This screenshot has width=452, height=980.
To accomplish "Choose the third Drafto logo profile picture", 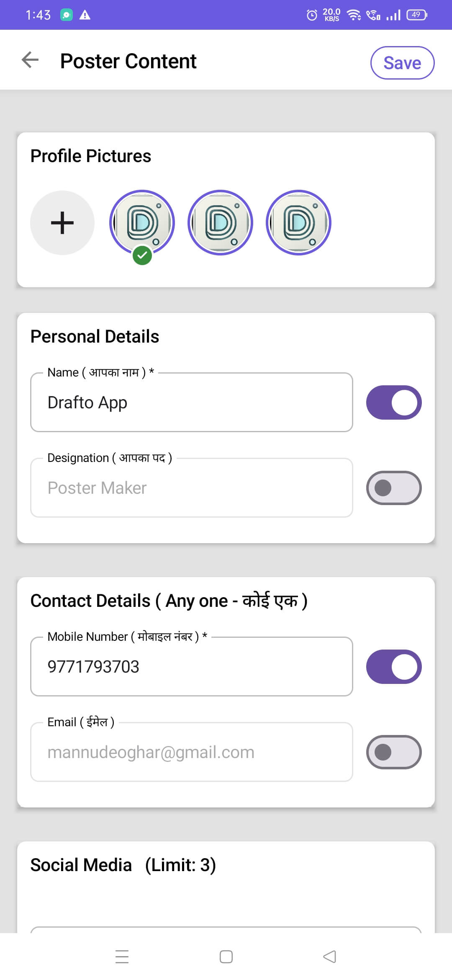I will point(298,222).
